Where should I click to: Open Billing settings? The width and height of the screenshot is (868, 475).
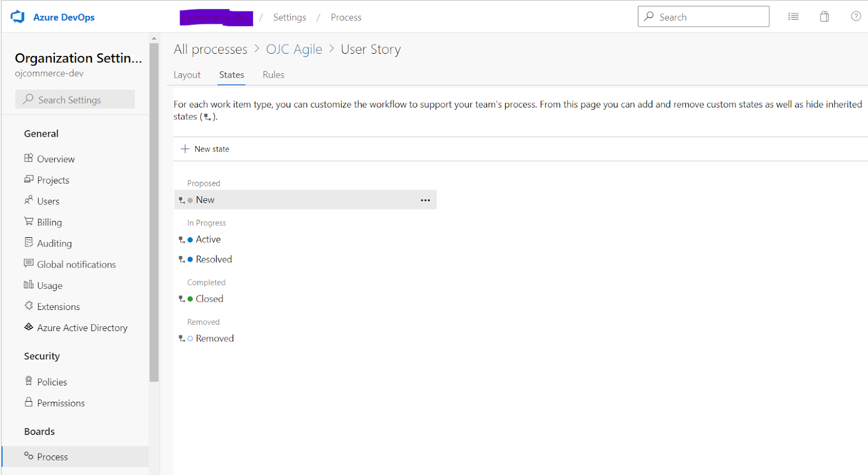[x=49, y=223]
